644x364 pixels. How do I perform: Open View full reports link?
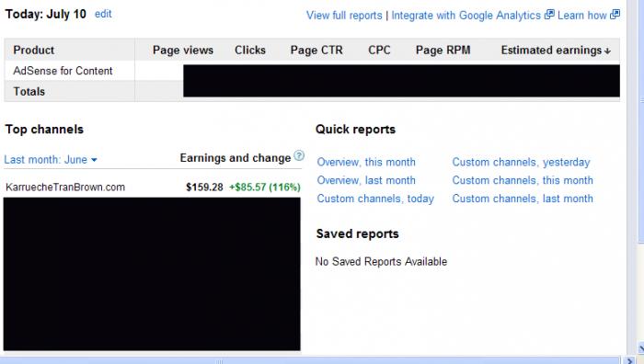(344, 16)
